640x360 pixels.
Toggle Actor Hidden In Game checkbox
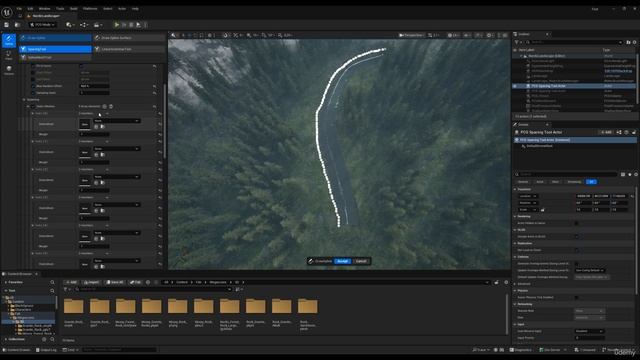click(x=576, y=223)
